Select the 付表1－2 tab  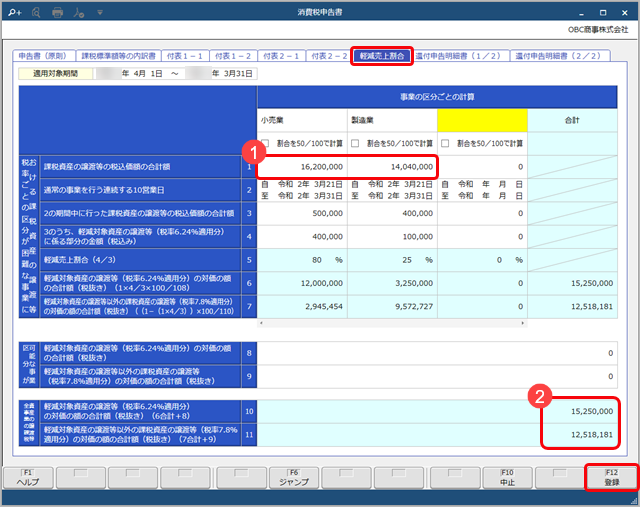coord(233,56)
